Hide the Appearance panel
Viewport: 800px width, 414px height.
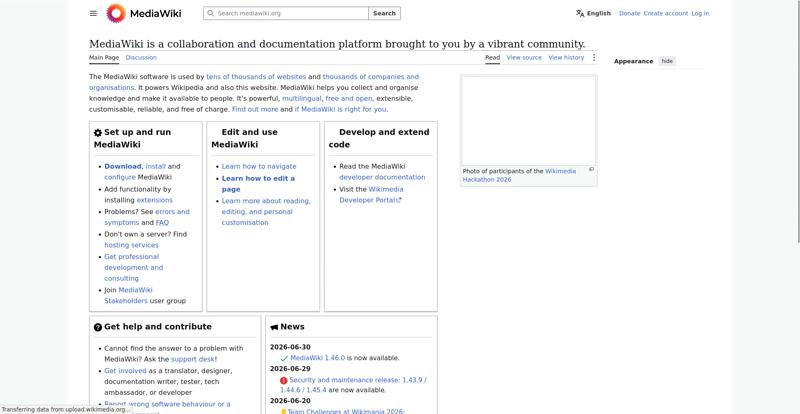[667, 61]
